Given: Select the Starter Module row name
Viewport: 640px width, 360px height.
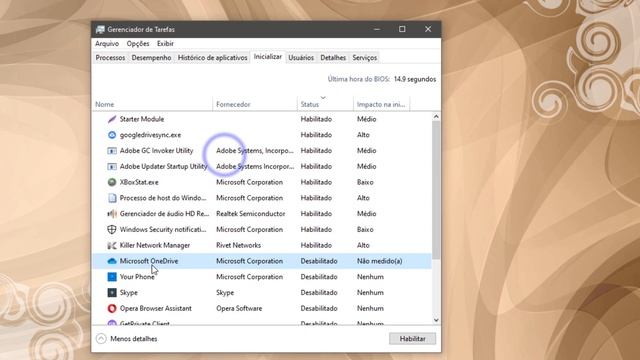Looking at the screenshot, I should [142, 119].
